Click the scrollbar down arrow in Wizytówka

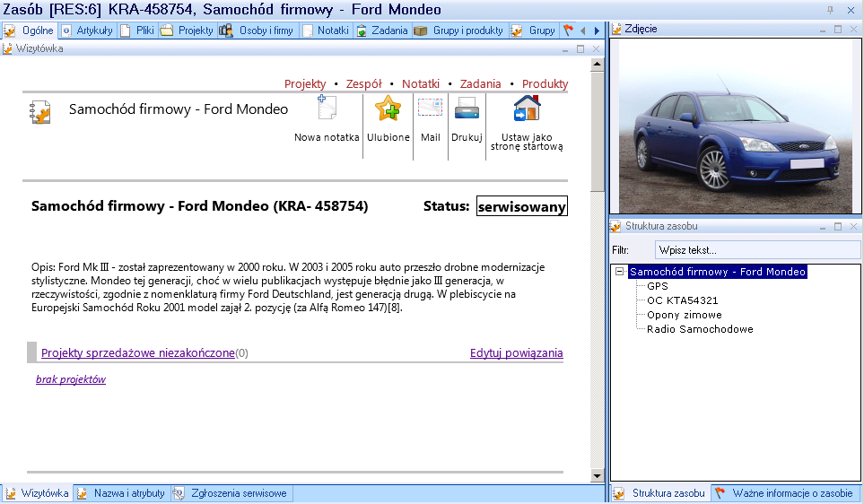[x=597, y=475]
